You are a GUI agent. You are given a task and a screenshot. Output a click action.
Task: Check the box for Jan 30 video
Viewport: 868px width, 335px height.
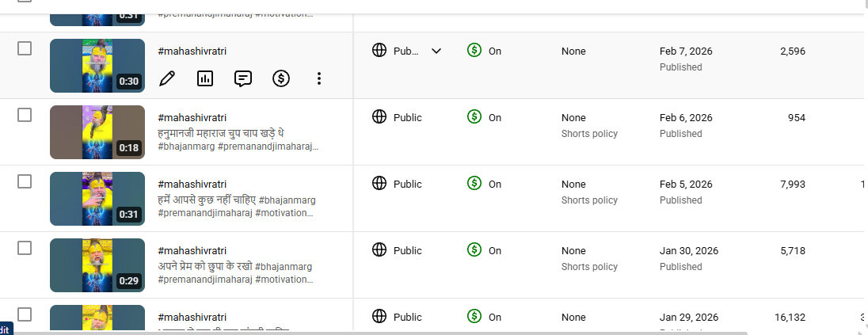[x=25, y=248]
